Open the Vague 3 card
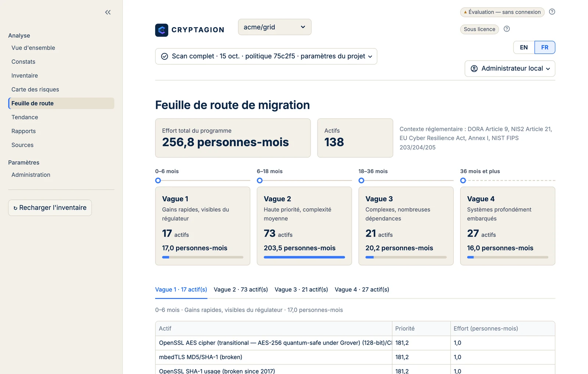This screenshot has width=588, height=374. (406, 226)
